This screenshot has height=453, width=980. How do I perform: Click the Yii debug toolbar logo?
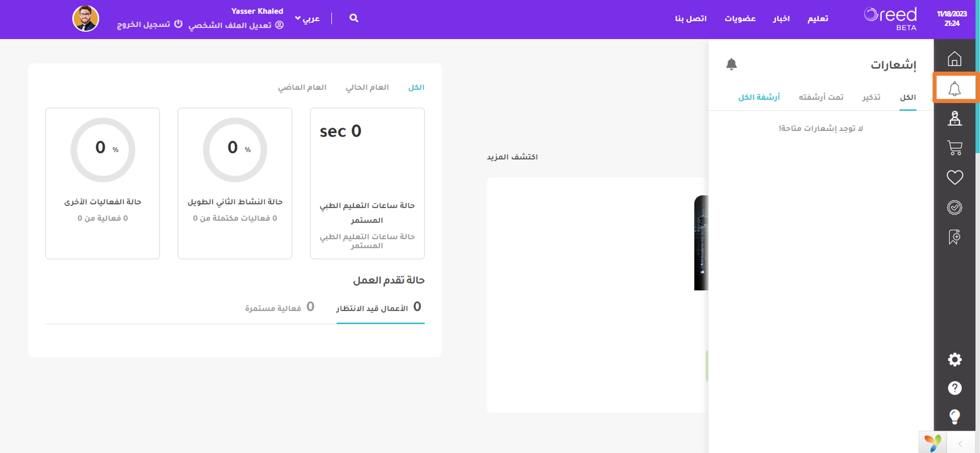pyautogui.click(x=933, y=443)
